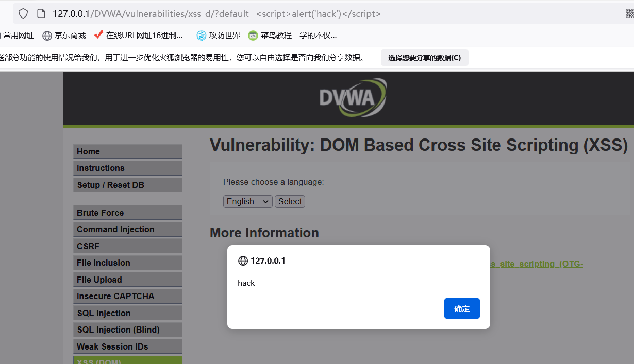Click the 攻防世界 favicon
The image size is (634, 364).
point(202,36)
